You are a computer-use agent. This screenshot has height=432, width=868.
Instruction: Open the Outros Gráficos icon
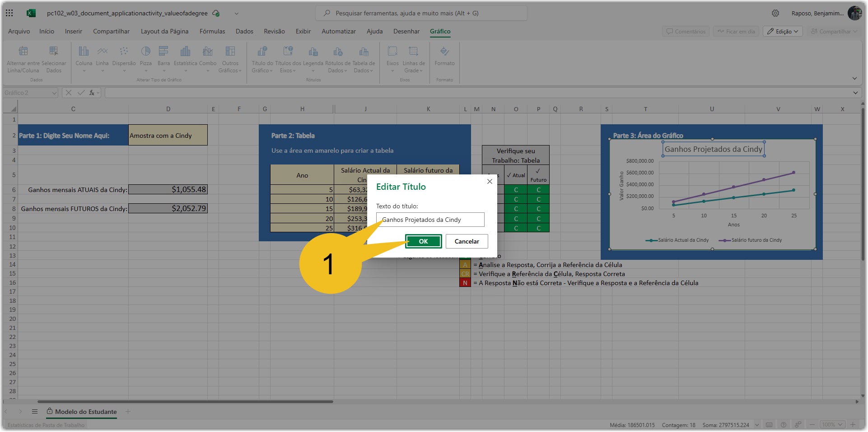(x=230, y=51)
